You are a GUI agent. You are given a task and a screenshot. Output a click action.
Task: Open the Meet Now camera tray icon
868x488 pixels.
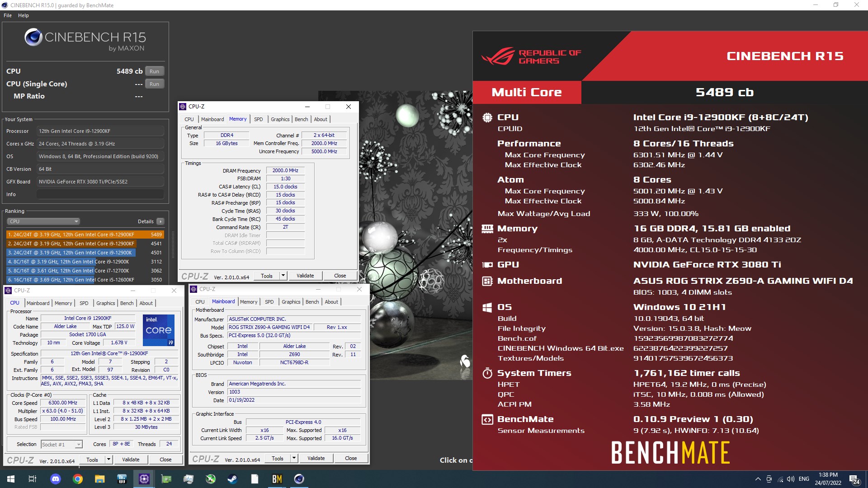[769, 479]
